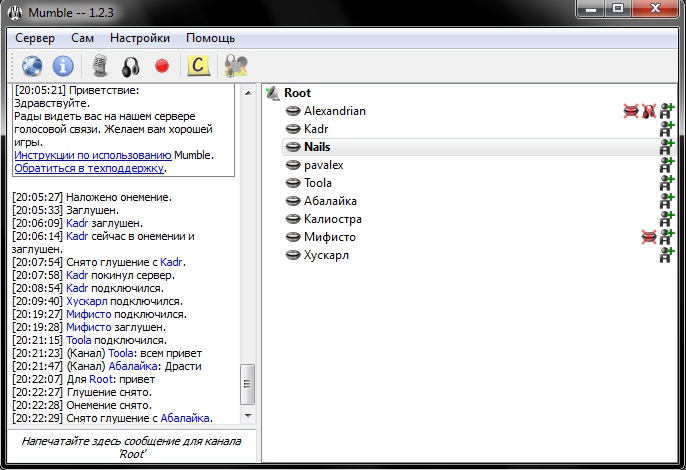The height and width of the screenshot is (470, 686).
Task: Click the lips icon next to Alexandrian
Action: (293, 111)
